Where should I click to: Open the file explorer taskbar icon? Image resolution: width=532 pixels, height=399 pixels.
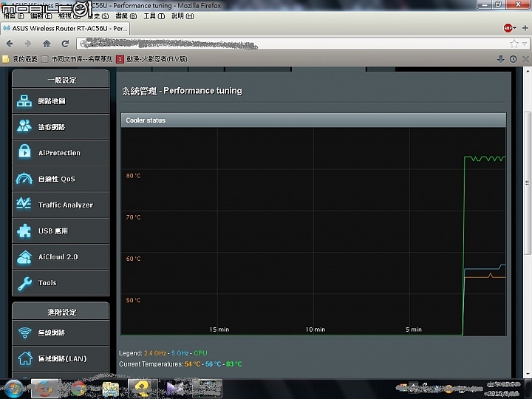[111, 389]
